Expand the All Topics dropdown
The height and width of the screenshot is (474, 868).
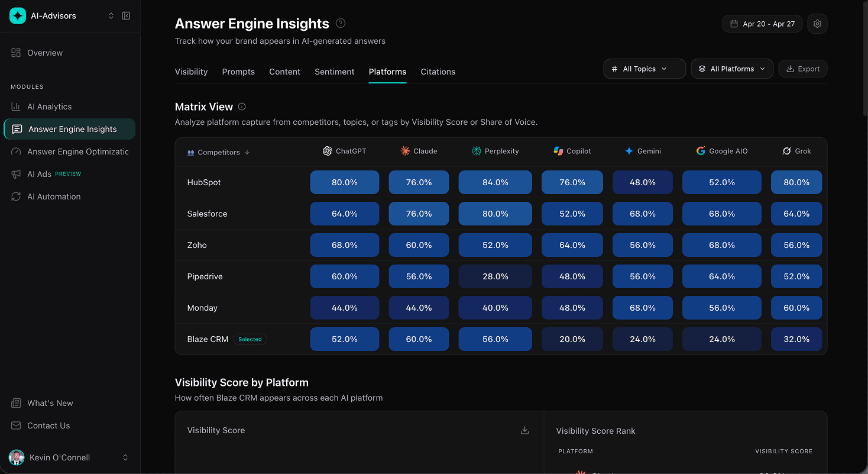(644, 69)
